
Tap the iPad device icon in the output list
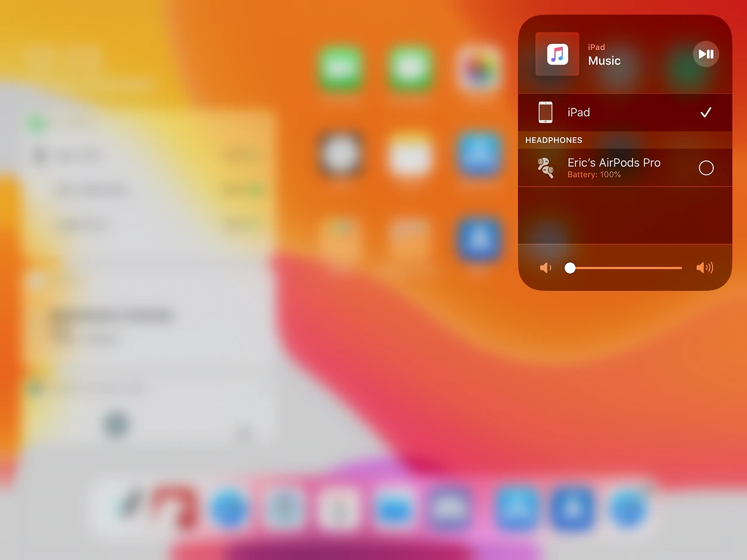[546, 112]
